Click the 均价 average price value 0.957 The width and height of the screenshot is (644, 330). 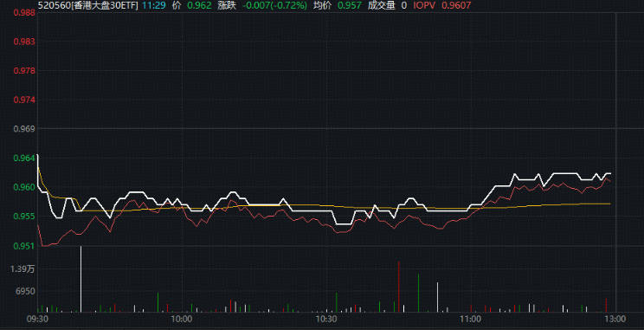tap(350, 5)
